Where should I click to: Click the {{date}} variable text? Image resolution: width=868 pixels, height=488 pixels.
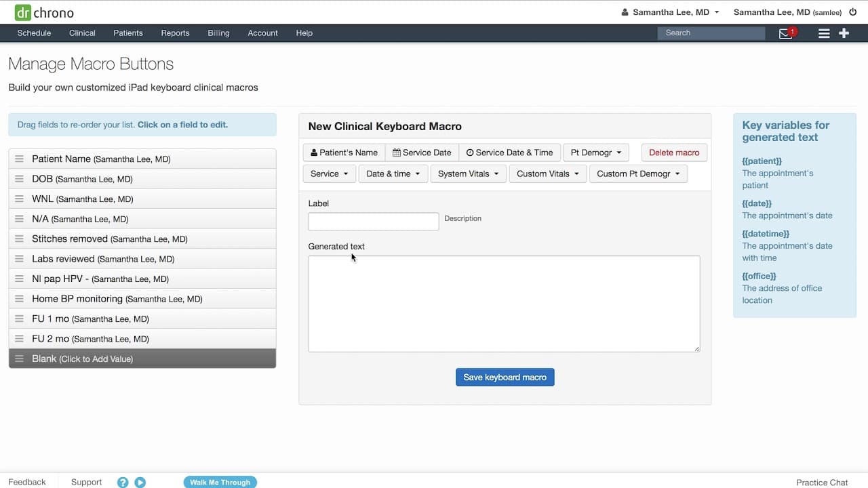[757, 203]
